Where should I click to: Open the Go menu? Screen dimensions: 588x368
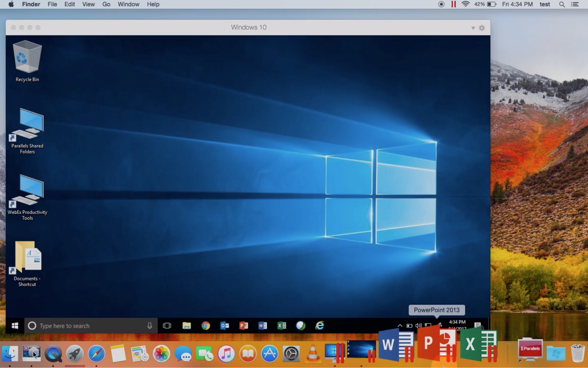[106, 4]
